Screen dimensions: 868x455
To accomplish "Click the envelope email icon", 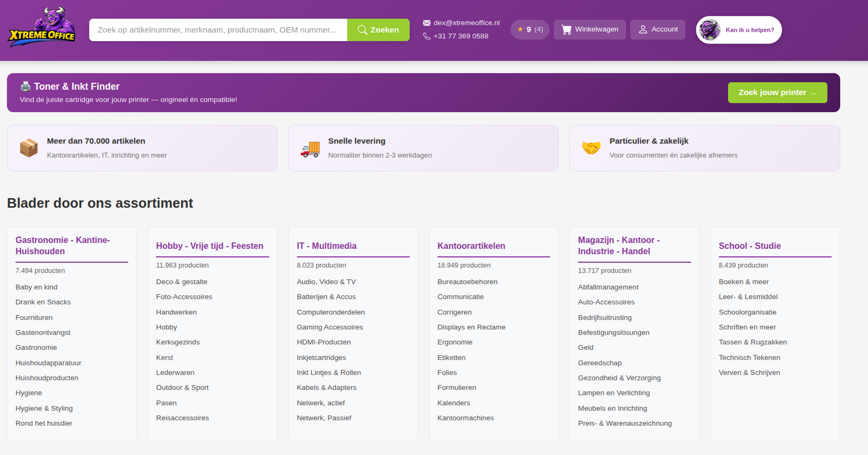I will [x=427, y=23].
